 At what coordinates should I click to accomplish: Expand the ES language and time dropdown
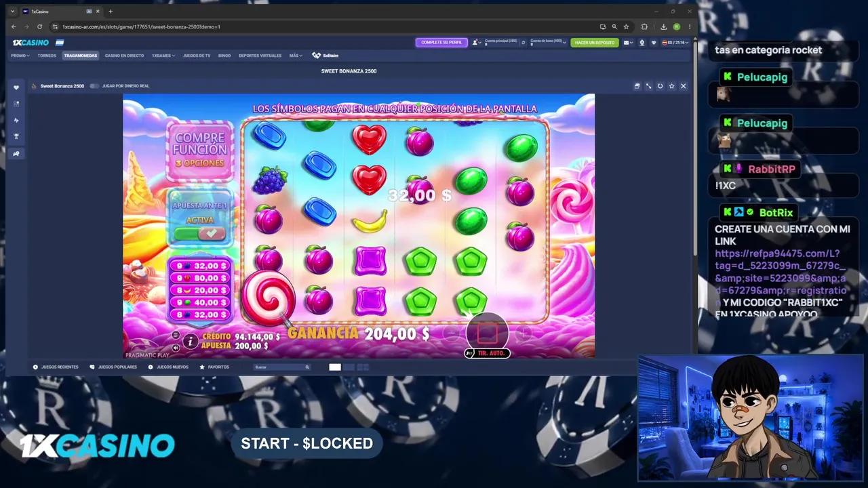coord(675,43)
